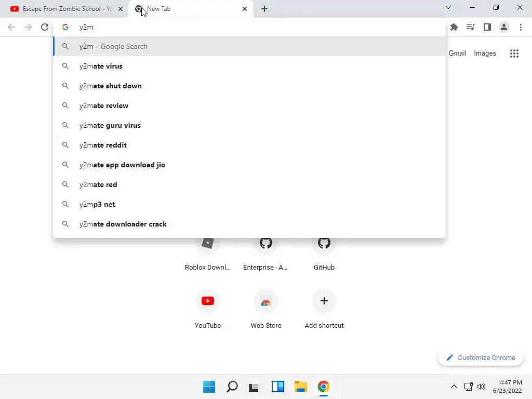
Task: Open the media controls icon in toolbar
Action: 470,27
